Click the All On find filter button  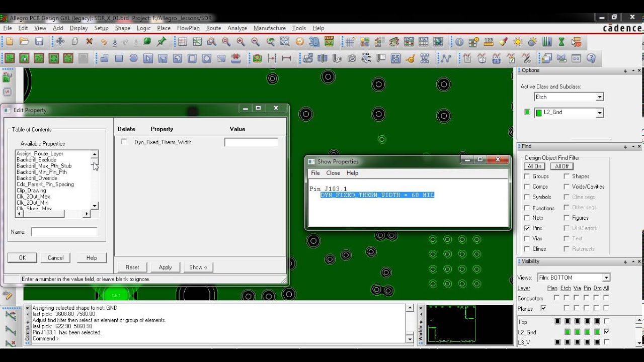click(534, 166)
